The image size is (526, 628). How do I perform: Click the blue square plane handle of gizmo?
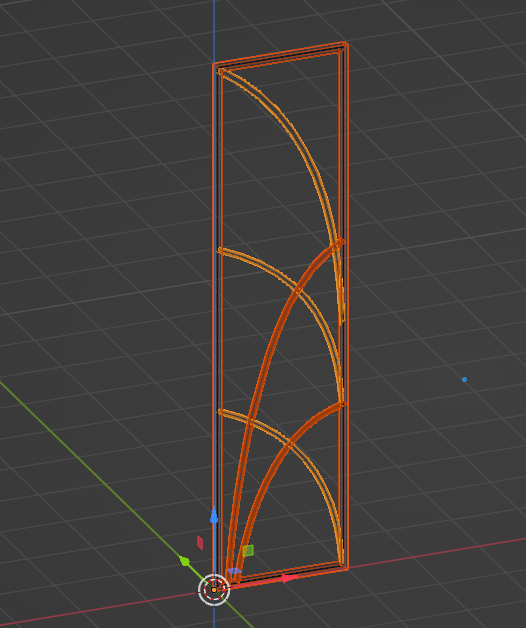234,571
